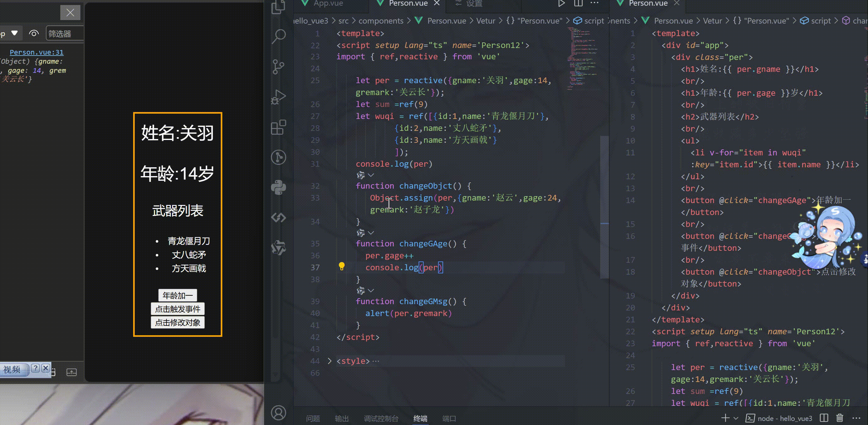Click the 点击触发事件 button on the web page
Screen dimensions: 868x425
tap(177, 309)
